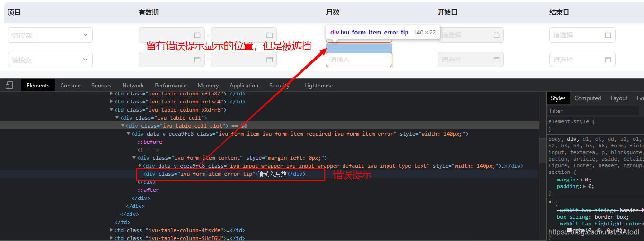Click calendar icon in second-row 有效期 start field
Image resolution: width=644 pixels, height=241 pixels.
[x=197, y=60]
